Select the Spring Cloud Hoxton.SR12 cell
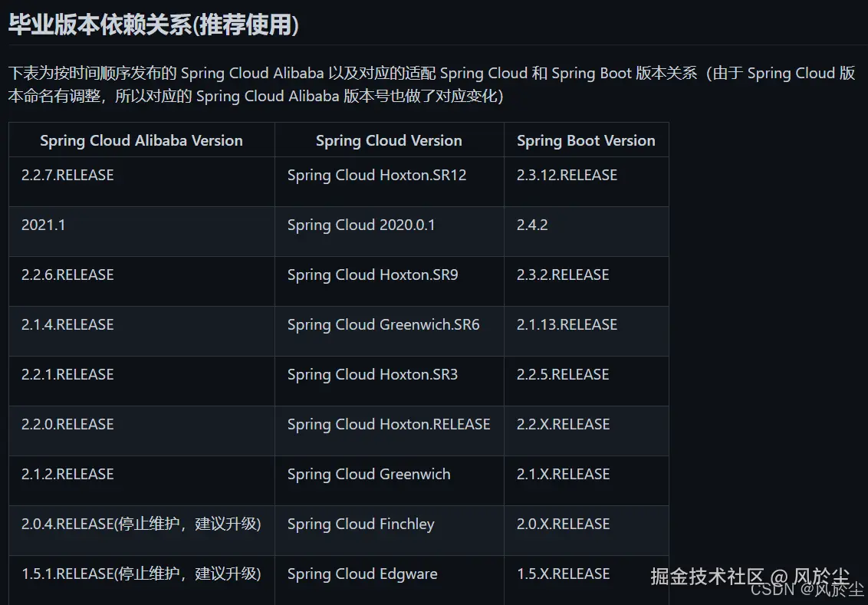 pyautogui.click(x=376, y=176)
